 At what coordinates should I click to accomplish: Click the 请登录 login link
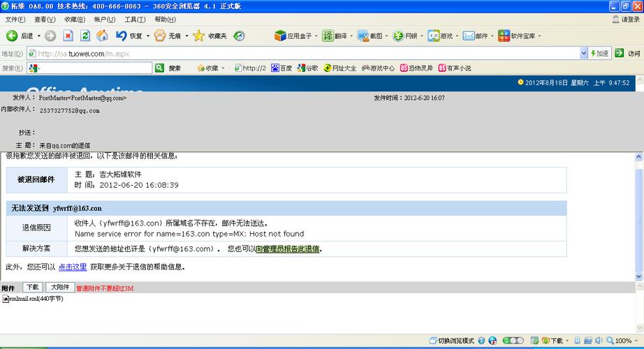click(x=626, y=20)
